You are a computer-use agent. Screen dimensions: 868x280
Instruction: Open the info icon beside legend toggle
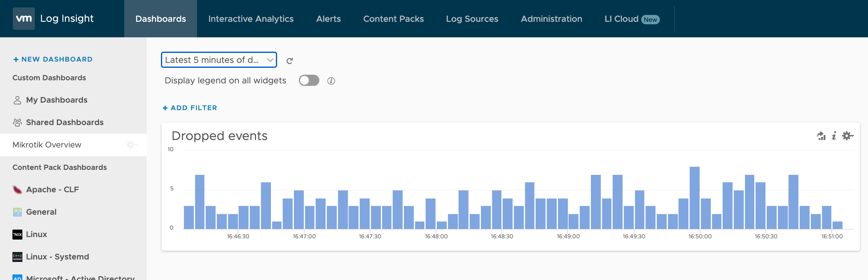pyautogui.click(x=331, y=81)
